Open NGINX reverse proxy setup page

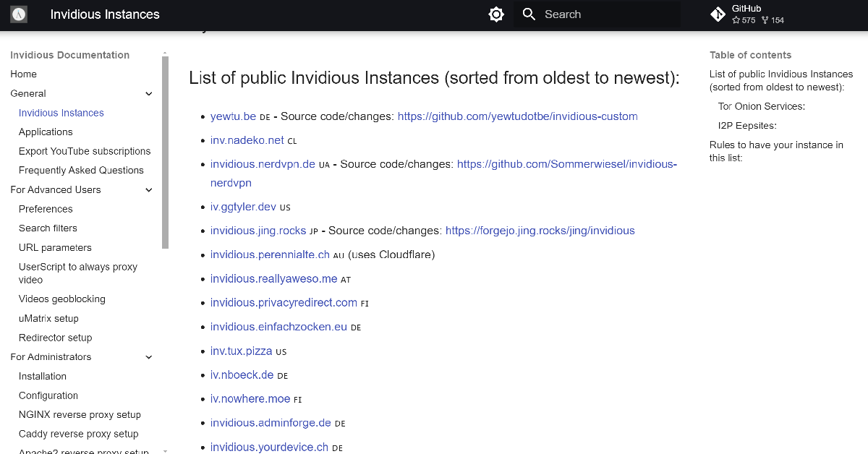pos(80,415)
